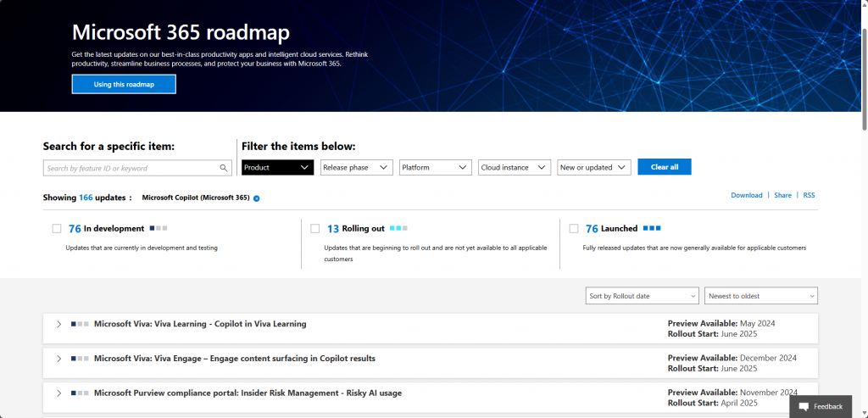The image size is (868, 418).
Task: Click the Rolling out status squares icon
Action: [398, 228]
